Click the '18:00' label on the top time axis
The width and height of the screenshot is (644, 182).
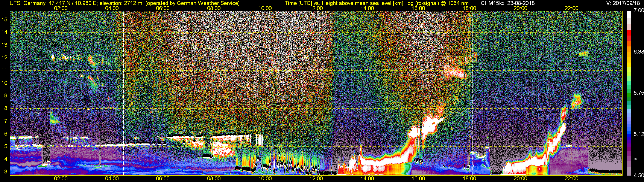point(469,8)
